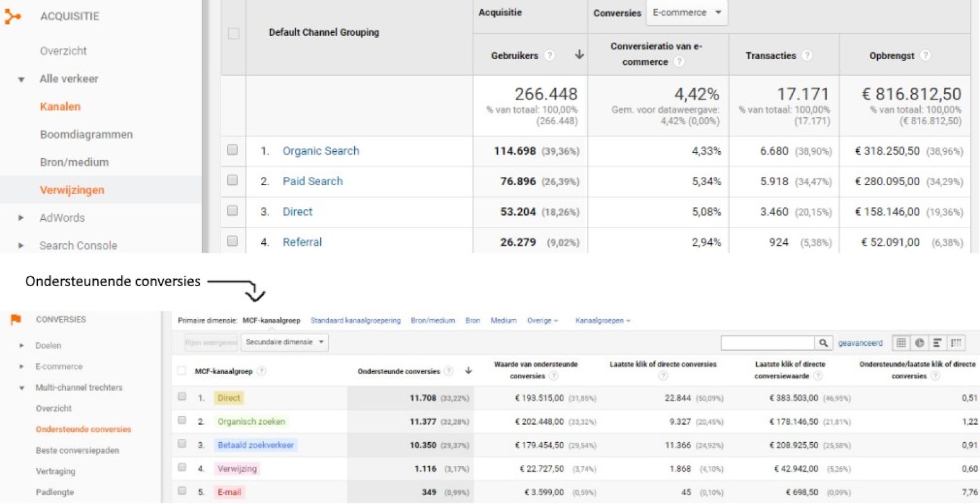Open Overzicht under Acquisitie
This screenshot has width=980, height=504.
click(x=63, y=51)
